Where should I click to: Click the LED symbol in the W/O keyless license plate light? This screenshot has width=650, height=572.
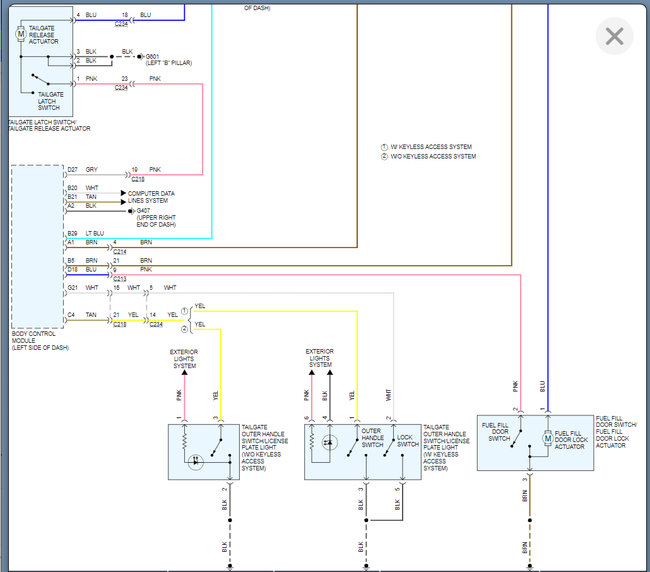point(196,461)
